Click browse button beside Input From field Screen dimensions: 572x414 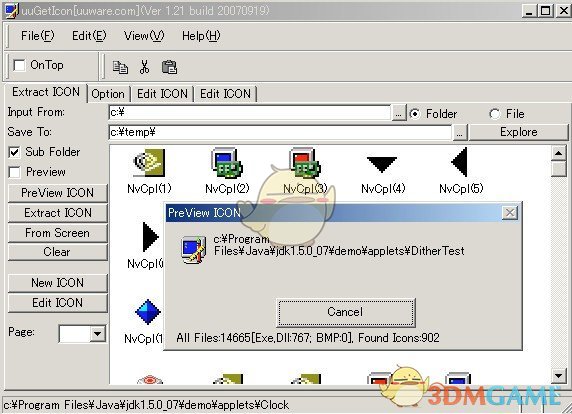[x=398, y=113]
